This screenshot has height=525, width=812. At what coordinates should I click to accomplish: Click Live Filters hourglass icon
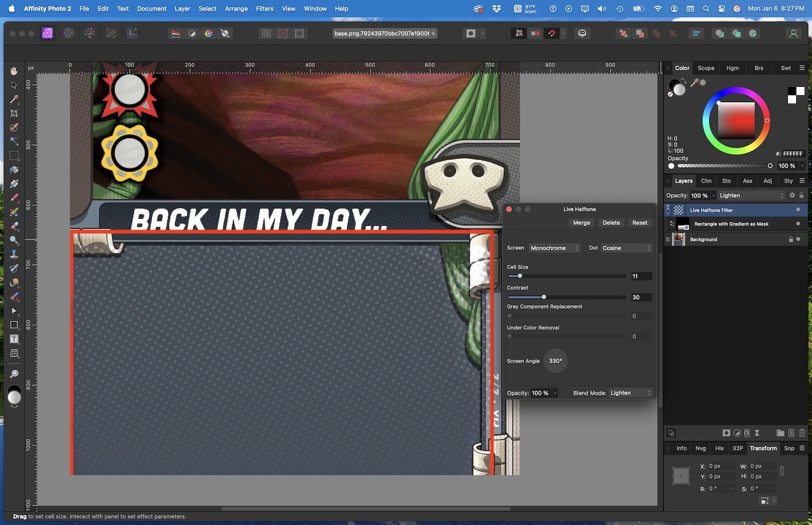757,433
